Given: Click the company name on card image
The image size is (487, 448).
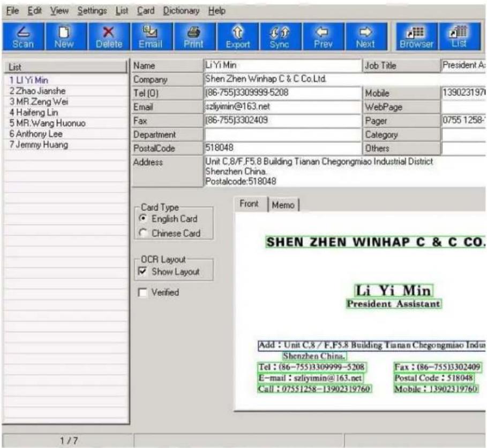Looking at the screenshot, I should (x=375, y=242).
